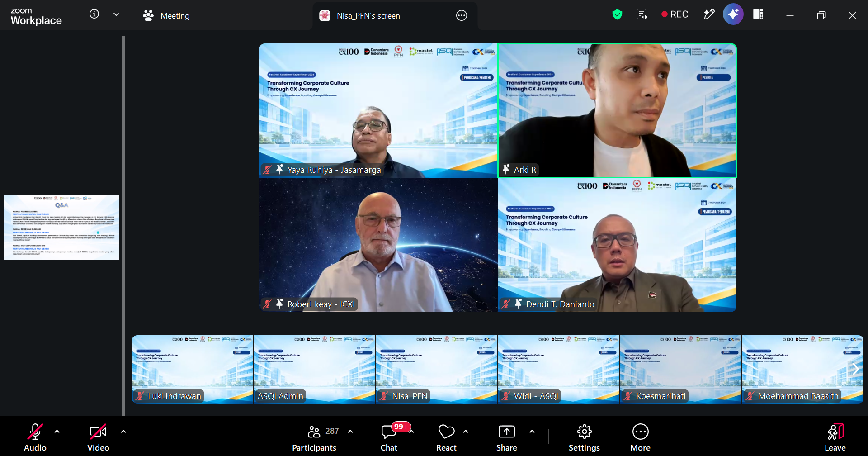Viewport: 868px width, 456px height.
Task: Show next participants with right arrow
Action: [855, 369]
